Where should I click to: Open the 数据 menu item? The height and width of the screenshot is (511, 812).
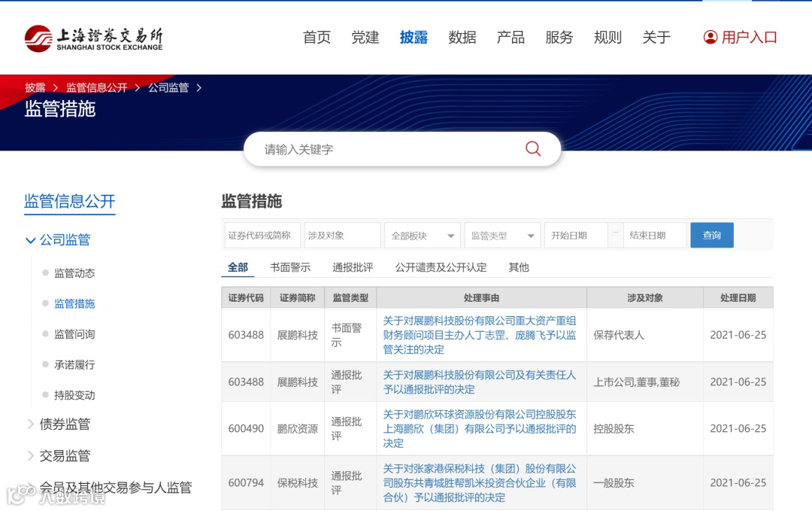(462, 38)
